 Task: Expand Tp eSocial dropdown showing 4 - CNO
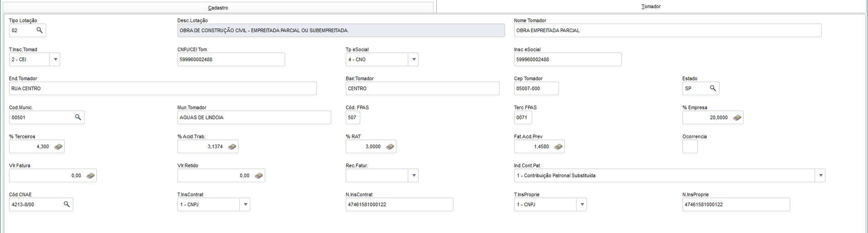point(413,59)
